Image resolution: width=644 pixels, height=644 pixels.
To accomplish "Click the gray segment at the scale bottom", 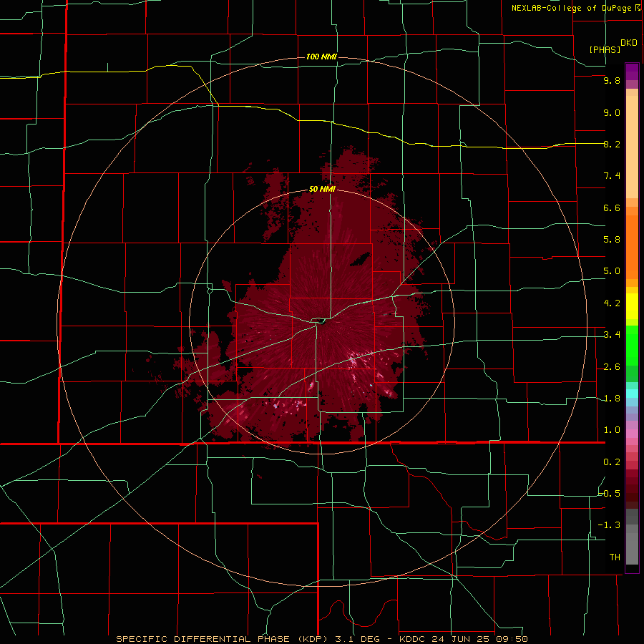I will [632, 548].
